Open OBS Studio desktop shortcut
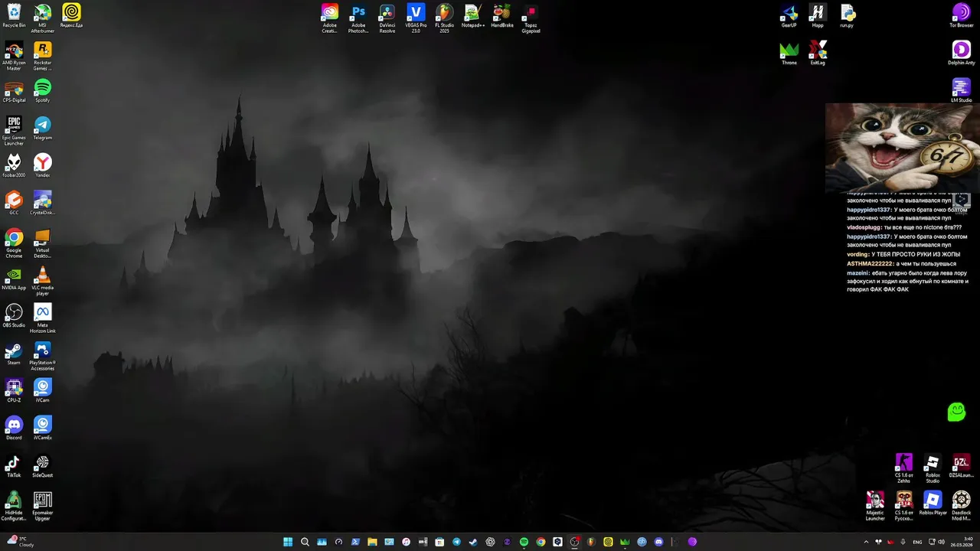The width and height of the screenshot is (980, 551). (x=14, y=315)
